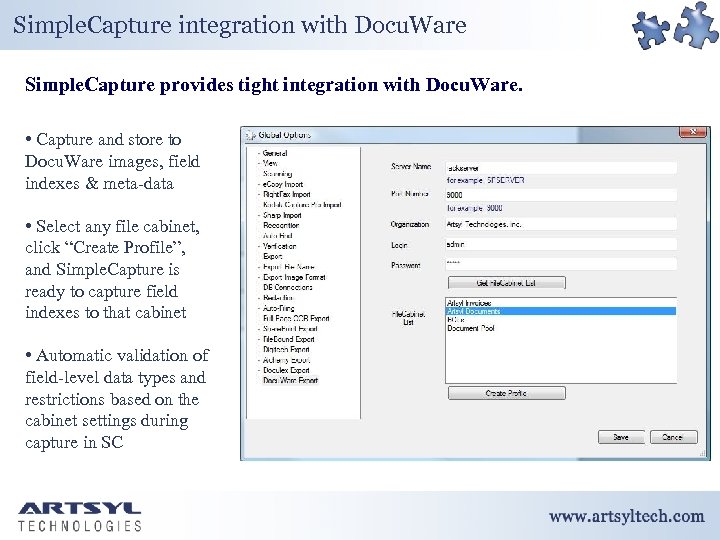Select Auto Find item
720x540 pixels.
(277, 236)
